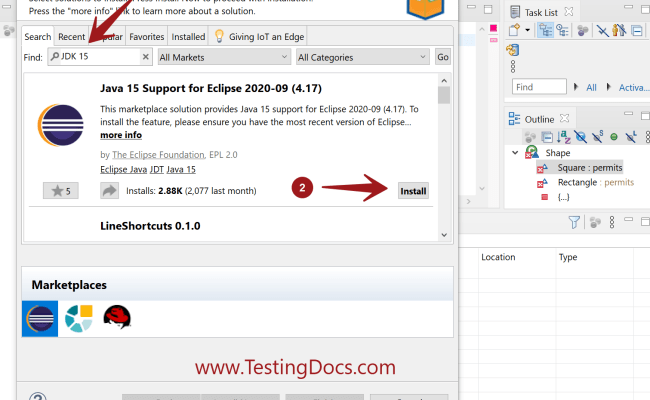This screenshot has height=400, width=650.
Task: Click the Activa... task link
Action: click(632, 87)
